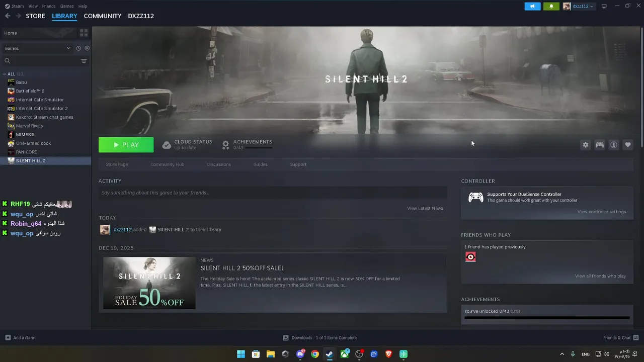Open the Discussions link
Viewport: 644px width, 362px height.
219,164
